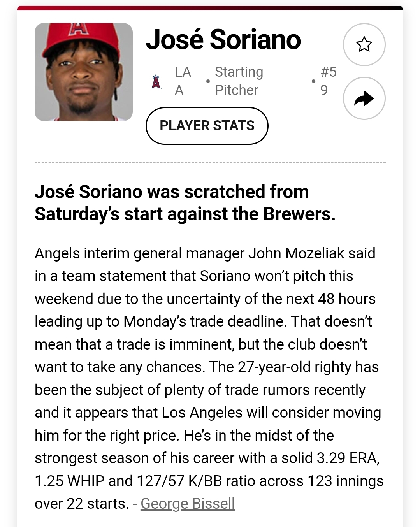The image size is (420, 527).
Task: Click the red gradient bar atop the card
Action: click(x=210, y=8)
